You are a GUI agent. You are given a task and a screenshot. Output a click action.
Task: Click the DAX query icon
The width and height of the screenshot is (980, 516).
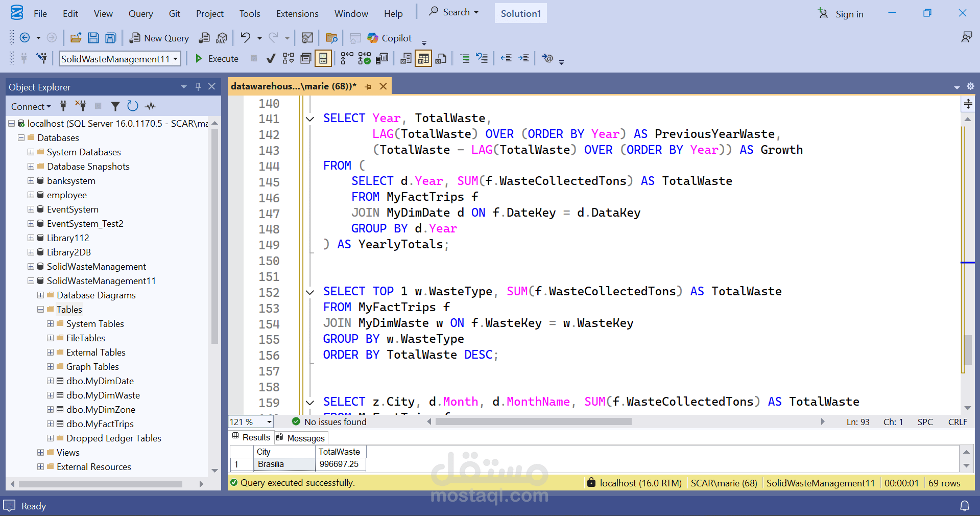coord(222,38)
